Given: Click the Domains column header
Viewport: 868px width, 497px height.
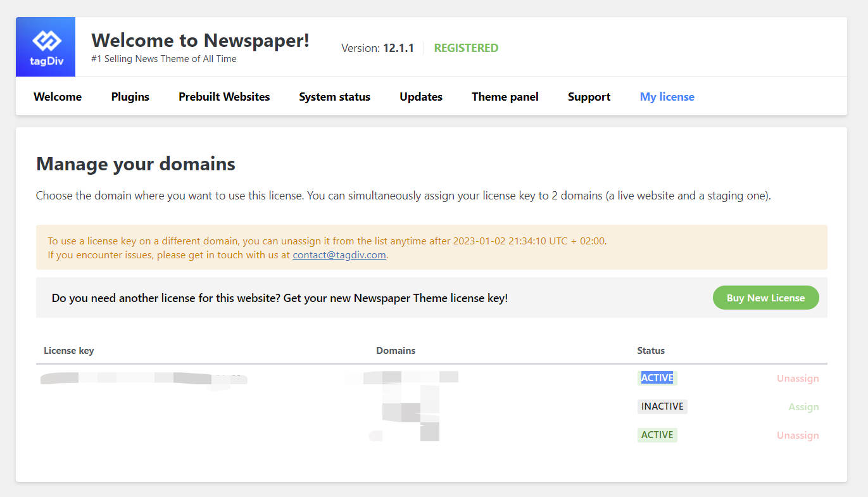Looking at the screenshot, I should [x=396, y=351].
